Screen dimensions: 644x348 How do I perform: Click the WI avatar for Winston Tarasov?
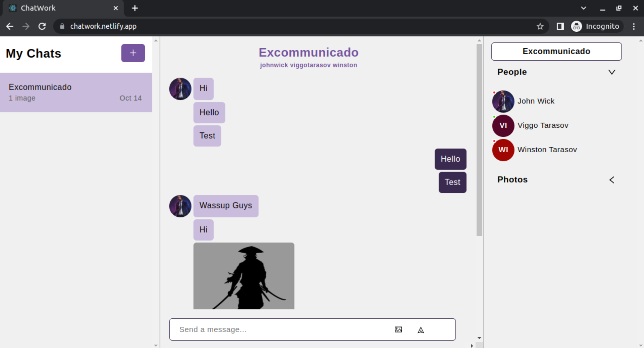(x=503, y=150)
